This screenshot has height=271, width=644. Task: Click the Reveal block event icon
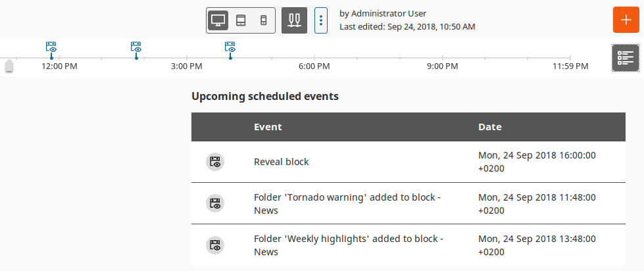click(x=215, y=162)
